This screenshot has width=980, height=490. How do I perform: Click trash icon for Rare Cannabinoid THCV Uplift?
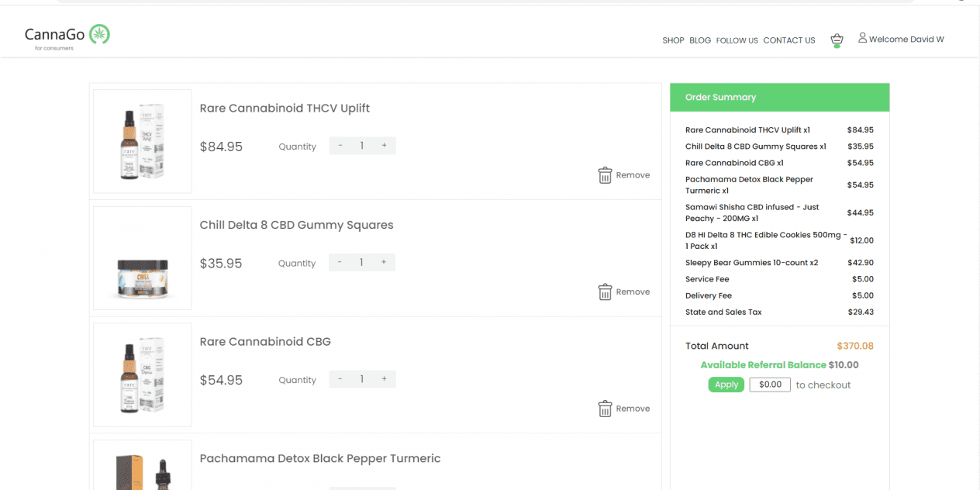pos(605,175)
